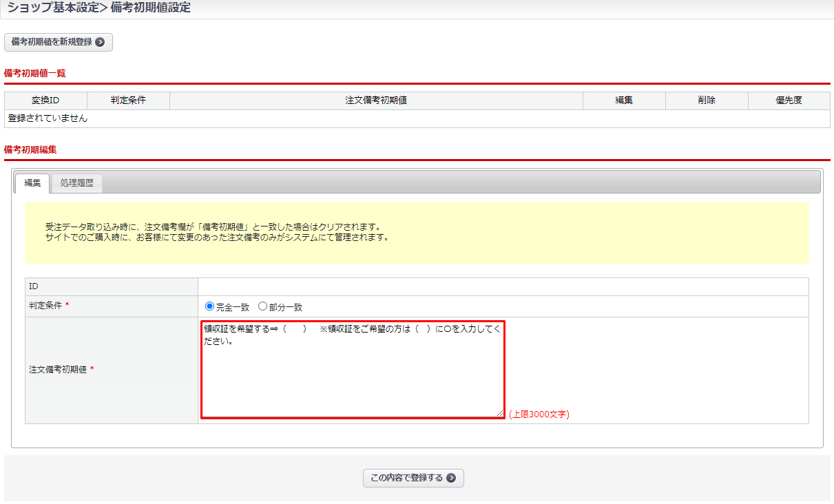The width and height of the screenshot is (834, 504).
Task: Select the 登録されていません table row
Action: (417, 118)
